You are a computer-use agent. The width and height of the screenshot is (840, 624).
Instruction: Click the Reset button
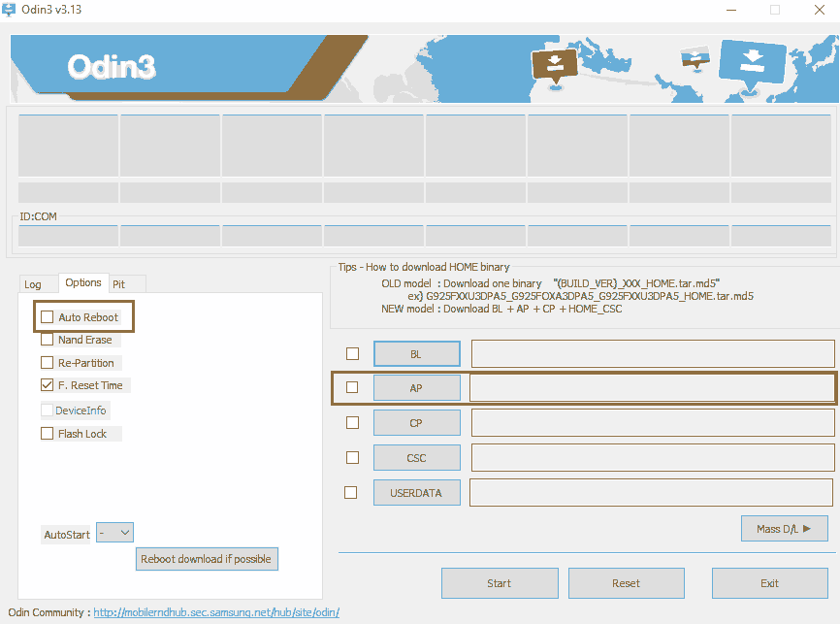click(627, 583)
